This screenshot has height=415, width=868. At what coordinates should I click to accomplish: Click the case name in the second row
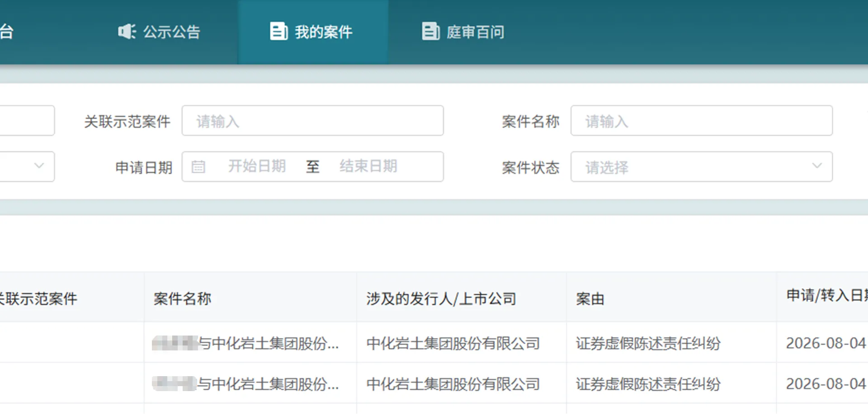click(245, 384)
